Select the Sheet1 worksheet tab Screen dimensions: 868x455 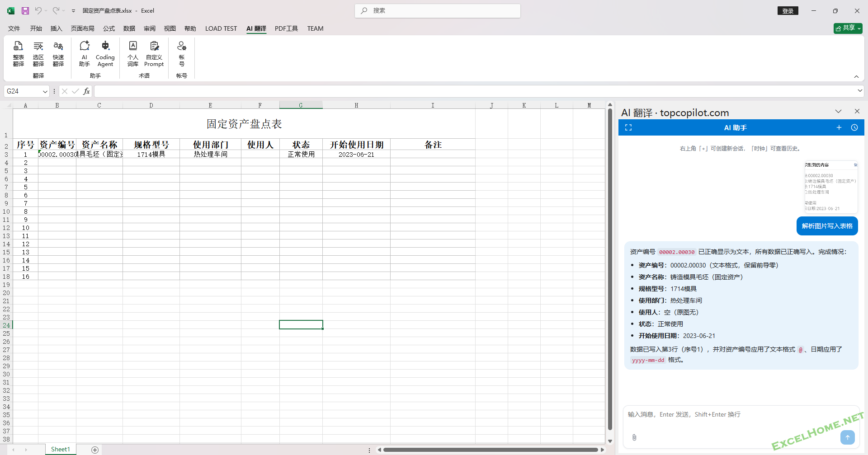tap(61, 449)
